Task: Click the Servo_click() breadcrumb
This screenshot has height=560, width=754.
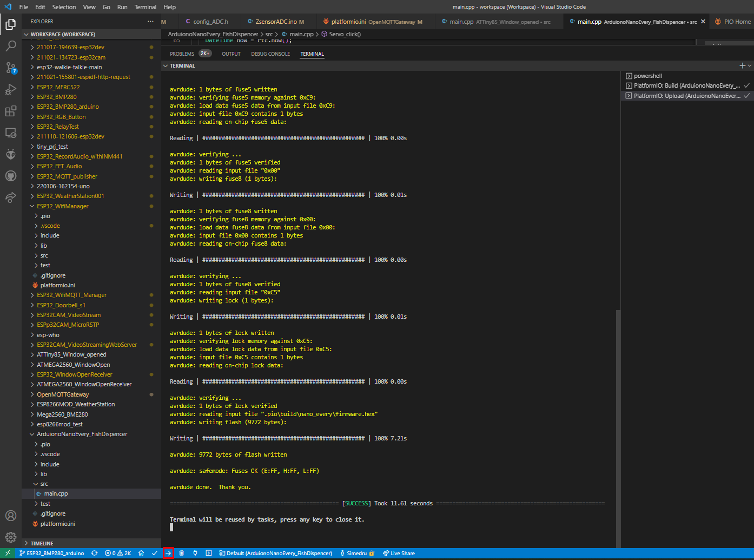Action: click(x=341, y=34)
